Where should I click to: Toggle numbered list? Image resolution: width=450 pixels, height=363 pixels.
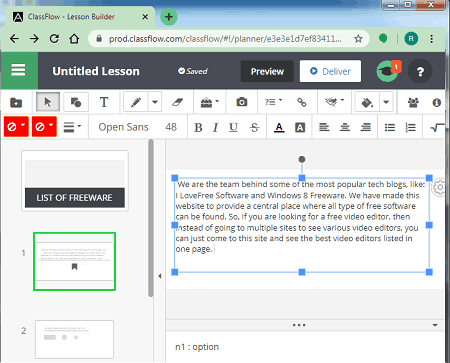click(410, 127)
